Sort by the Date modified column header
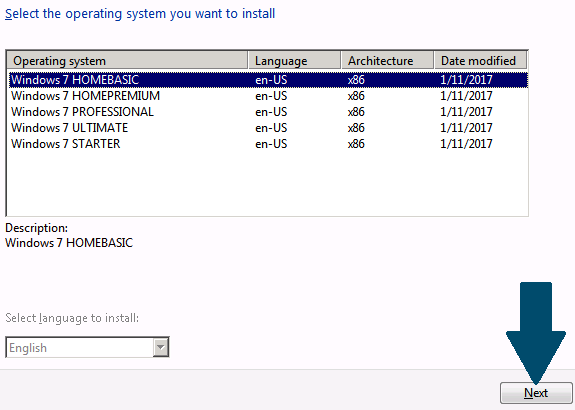This screenshot has width=575, height=410. [480, 61]
